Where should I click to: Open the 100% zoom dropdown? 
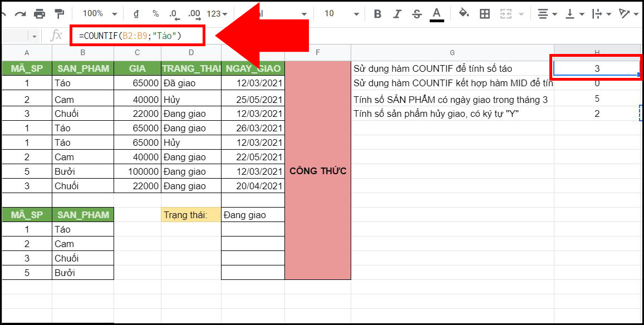tap(100, 13)
